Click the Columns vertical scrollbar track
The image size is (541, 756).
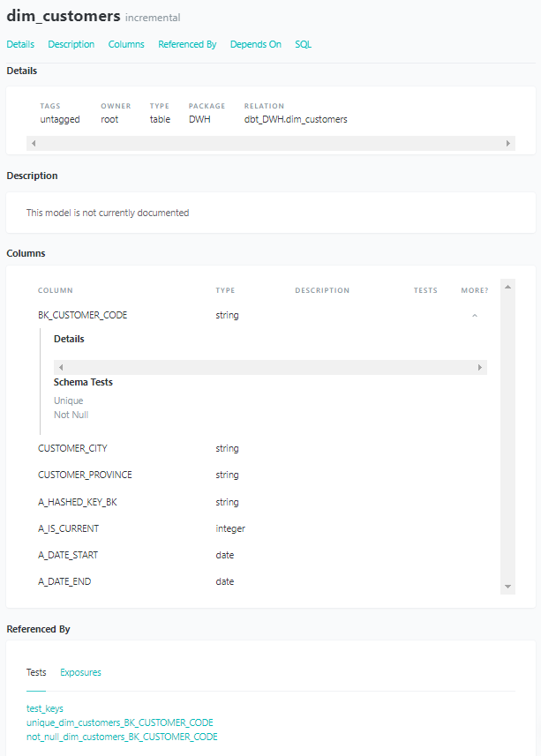pos(507,441)
